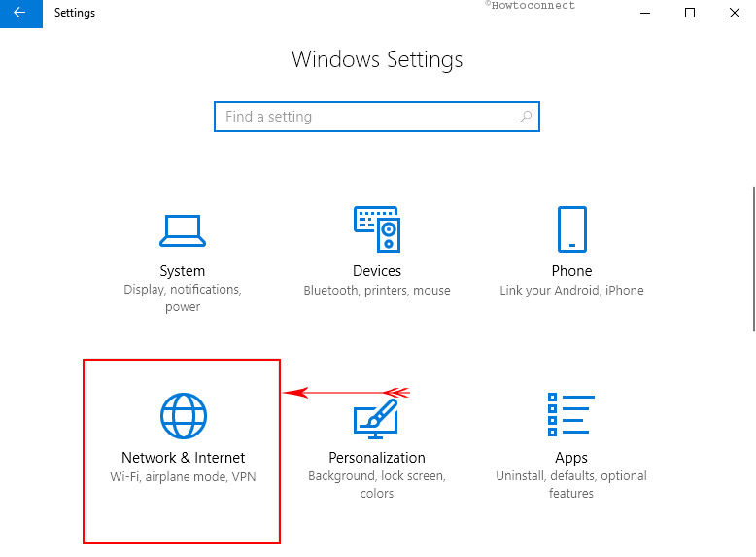Open Devices via its title text
The height and width of the screenshot is (557, 756).
[377, 271]
